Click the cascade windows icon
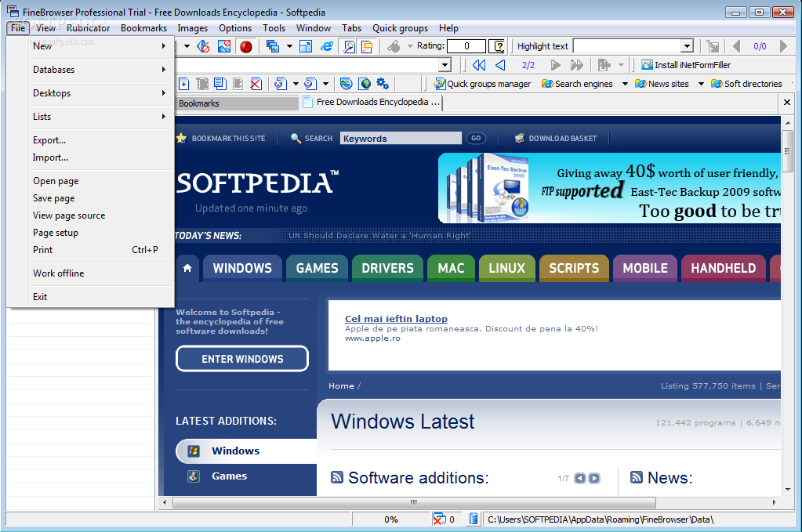The image size is (802, 532). point(273,46)
